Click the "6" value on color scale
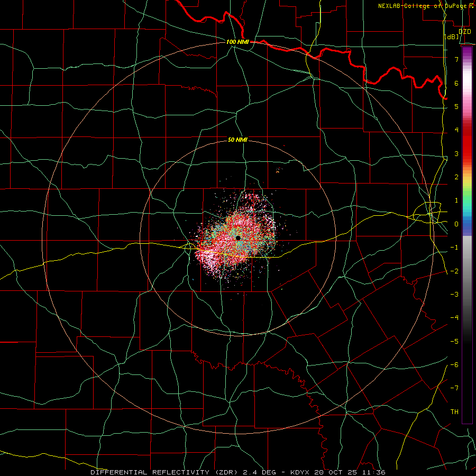 (x=456, y=83)
